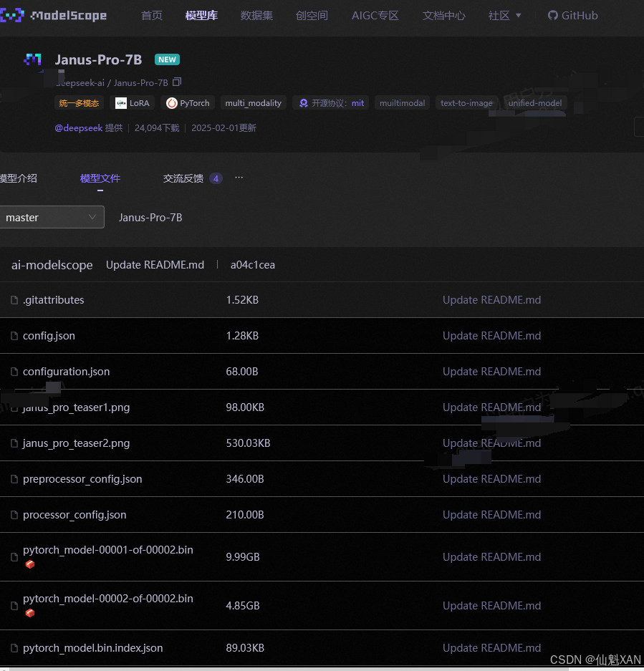Click the PyTorch framework tag icon

(x=170, y=102)
